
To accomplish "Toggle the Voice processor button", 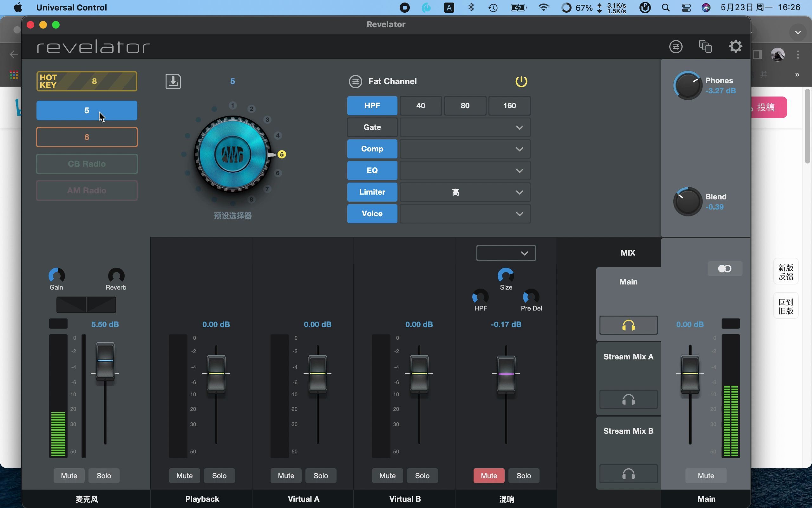I will pos(372,214).
